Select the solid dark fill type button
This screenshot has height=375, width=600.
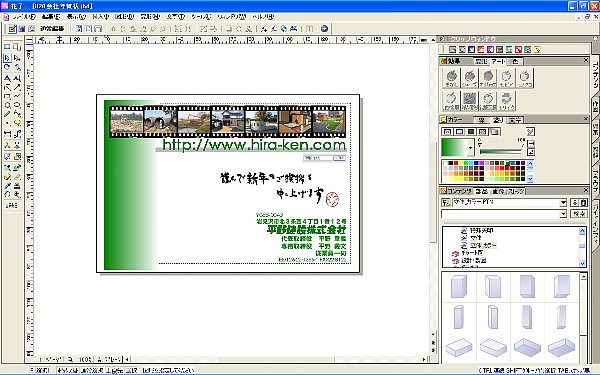pyautogui.click(x=471, y=132)
